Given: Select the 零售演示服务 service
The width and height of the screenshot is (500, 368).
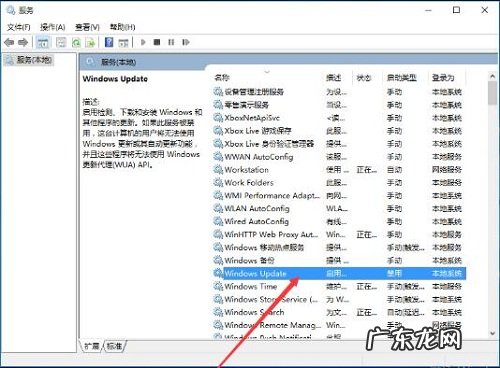Looking at the screenshot, I should point(247,105).
